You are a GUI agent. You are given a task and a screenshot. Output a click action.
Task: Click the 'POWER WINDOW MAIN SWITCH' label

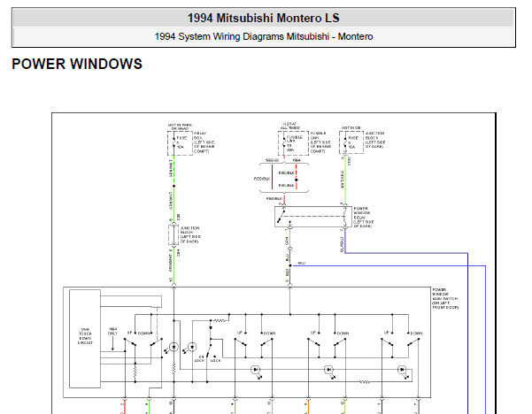coord(444,298)
